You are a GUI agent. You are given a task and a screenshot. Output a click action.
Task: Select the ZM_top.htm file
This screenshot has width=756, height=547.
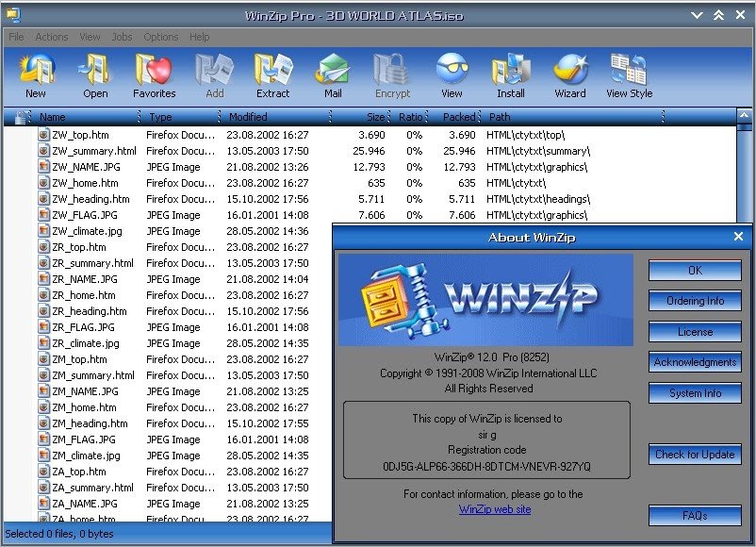pyautogui.click(x=79, y=359)
